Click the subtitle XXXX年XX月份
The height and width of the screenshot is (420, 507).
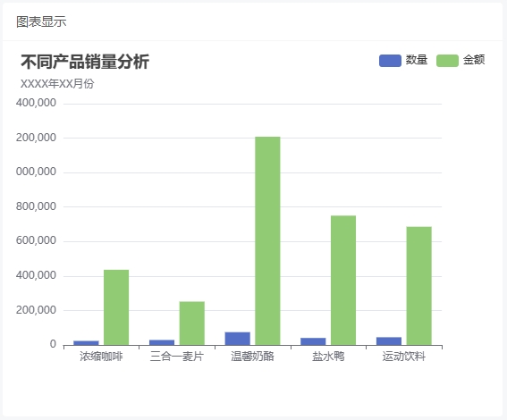[57, 84]
